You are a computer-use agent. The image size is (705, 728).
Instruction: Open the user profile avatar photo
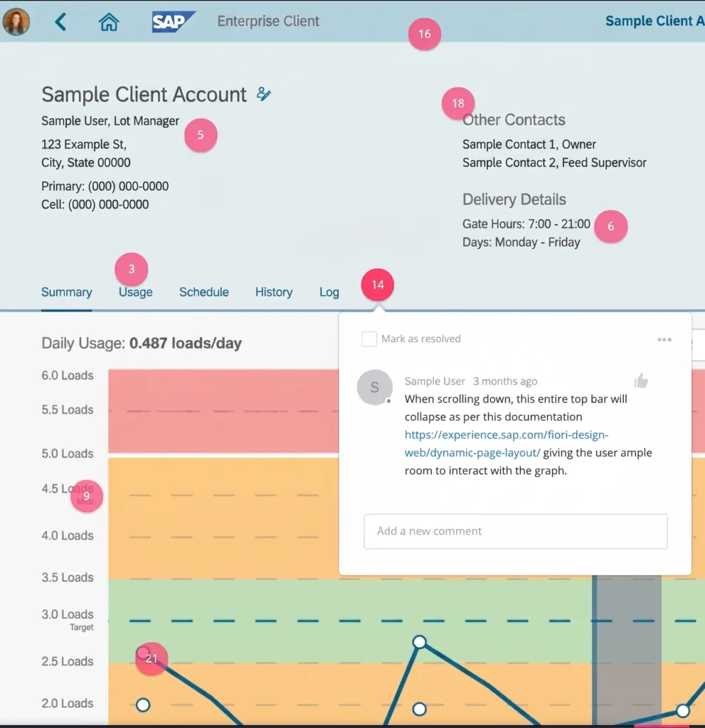(x=16, y=21)
